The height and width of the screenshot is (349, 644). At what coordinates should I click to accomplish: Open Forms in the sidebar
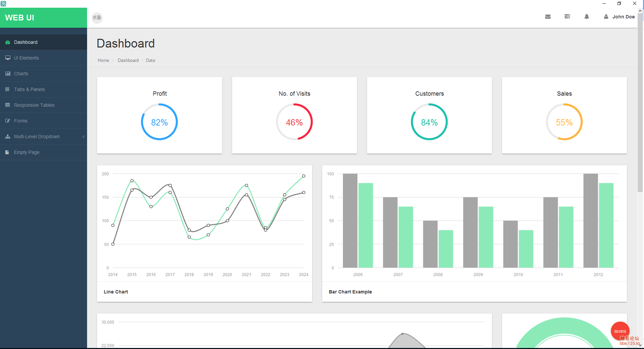click(x=44, y=121)
